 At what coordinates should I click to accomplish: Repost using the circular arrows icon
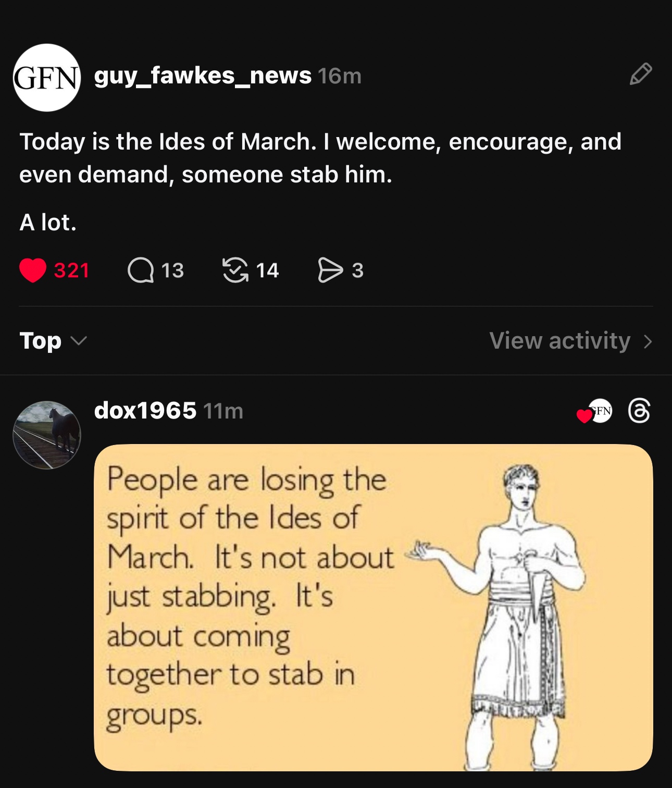click(235, 270)
